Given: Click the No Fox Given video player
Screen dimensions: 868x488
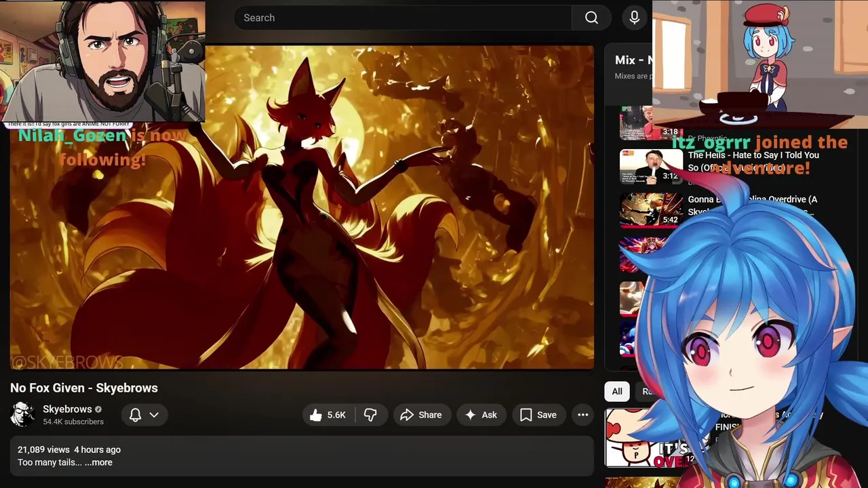Looking at the screenshot, I should (302, 207).
